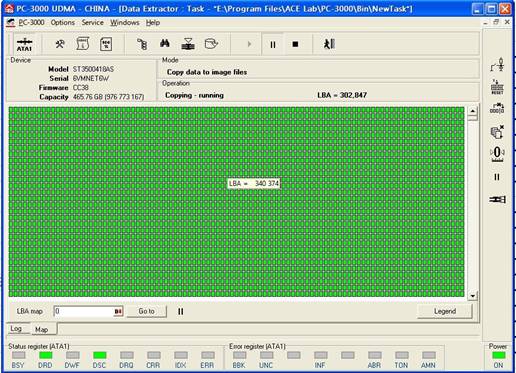Click the sidebar reset icon
The height and width of the screenshot is (373, 516).
click(x=497, y=87)
